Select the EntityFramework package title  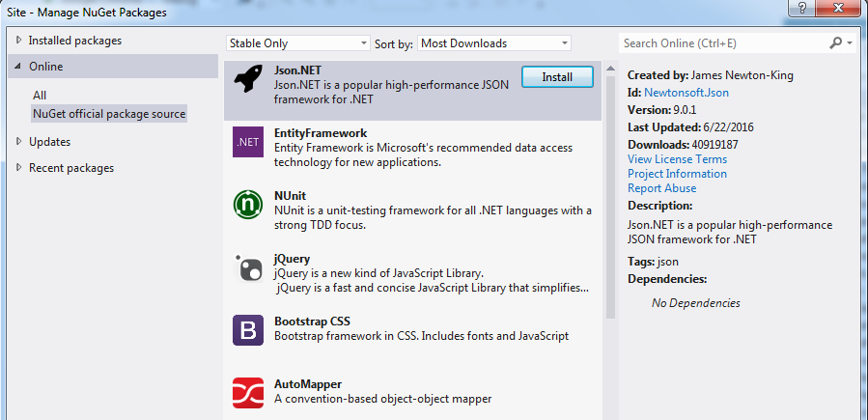click(321, 133)
